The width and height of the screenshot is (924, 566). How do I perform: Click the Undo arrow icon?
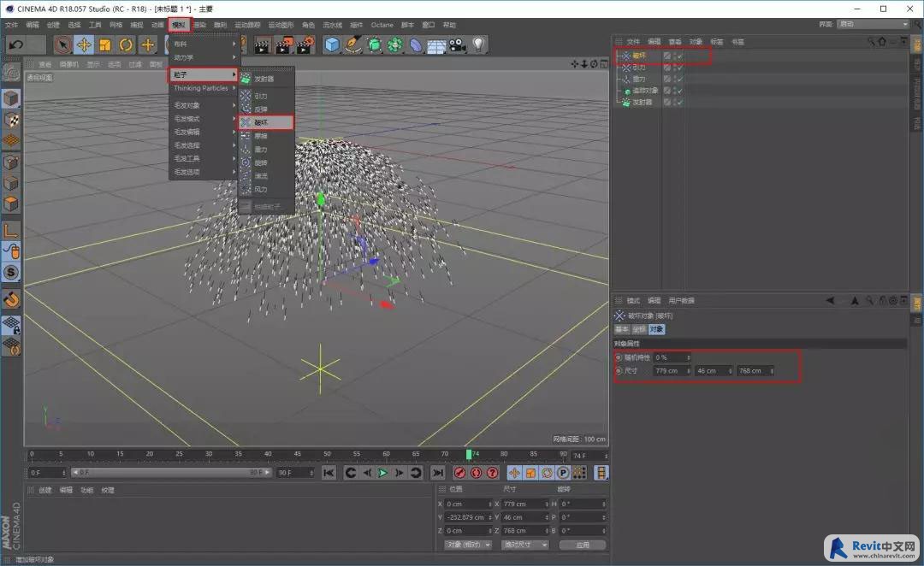(16, 44)
